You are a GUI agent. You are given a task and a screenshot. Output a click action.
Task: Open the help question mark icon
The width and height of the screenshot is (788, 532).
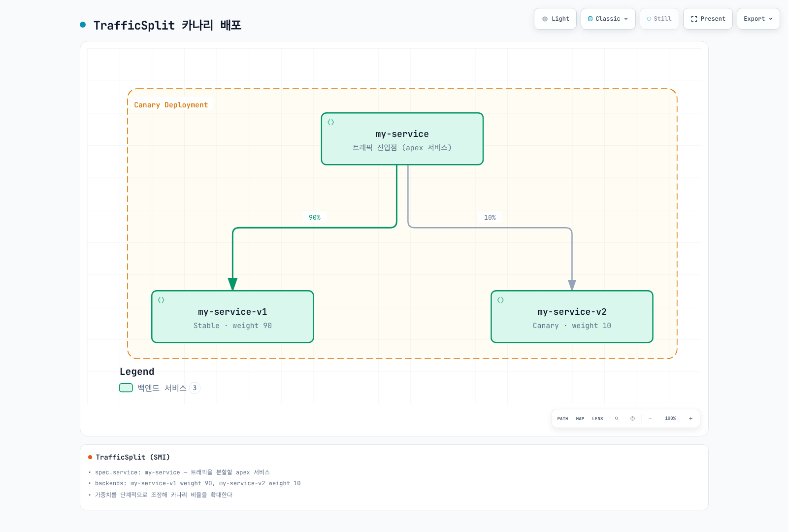coord(632,418)
